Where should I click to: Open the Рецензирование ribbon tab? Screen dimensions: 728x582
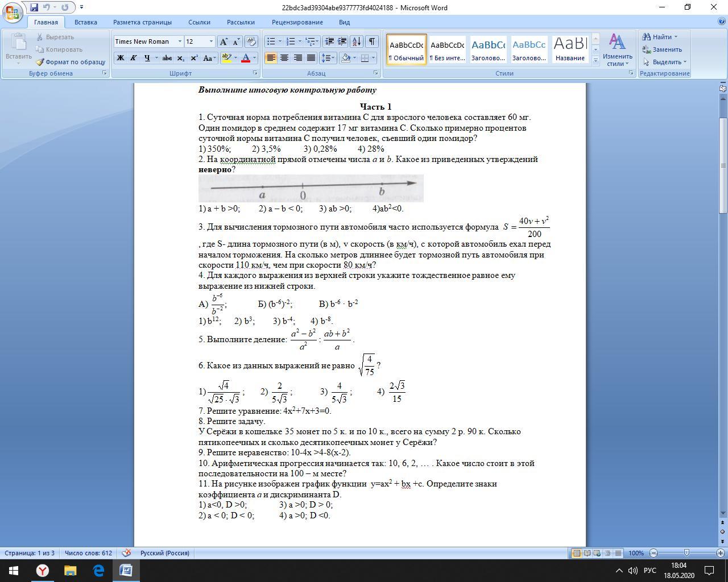297,22
